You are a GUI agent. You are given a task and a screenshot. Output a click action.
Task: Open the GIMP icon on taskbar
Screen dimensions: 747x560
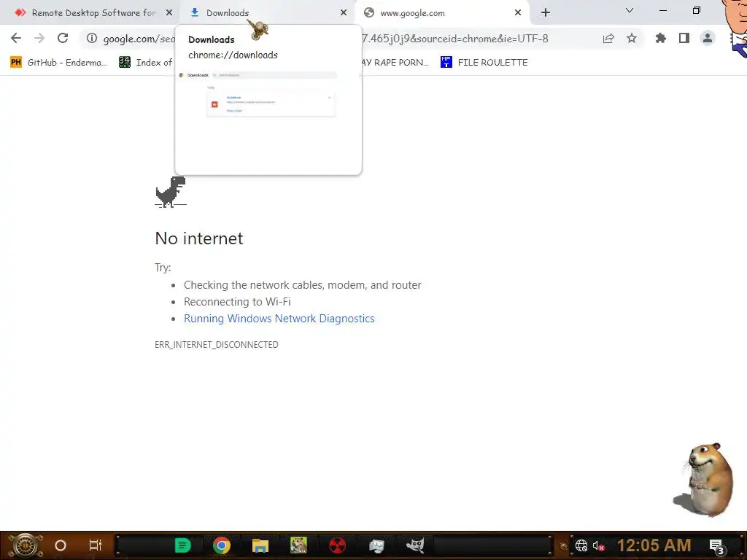[415, 545]
